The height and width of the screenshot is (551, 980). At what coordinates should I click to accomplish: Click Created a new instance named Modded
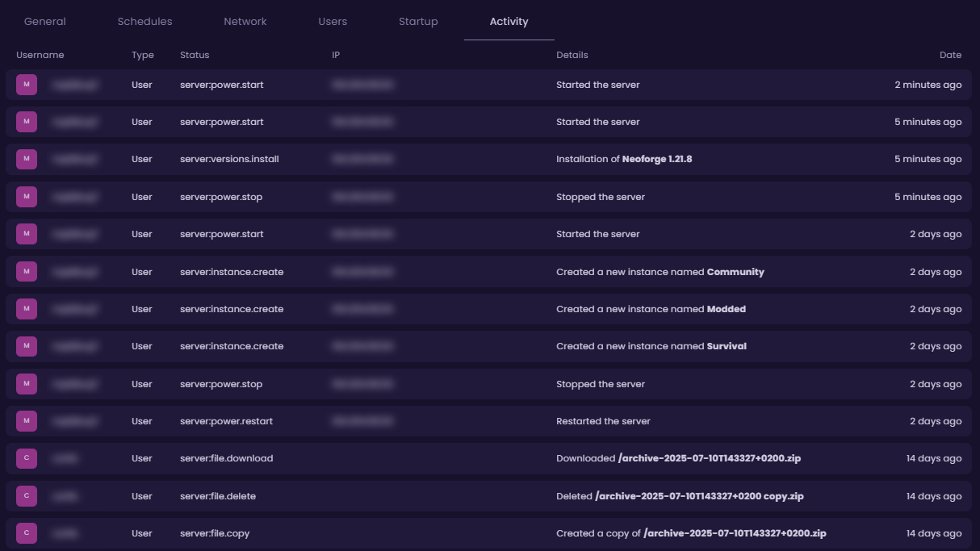[651, 309]
